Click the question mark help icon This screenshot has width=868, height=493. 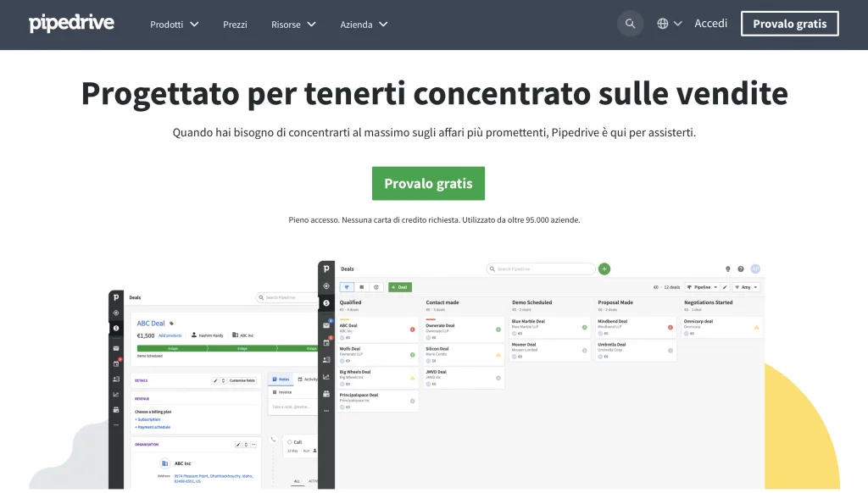[x=741, y=269]
